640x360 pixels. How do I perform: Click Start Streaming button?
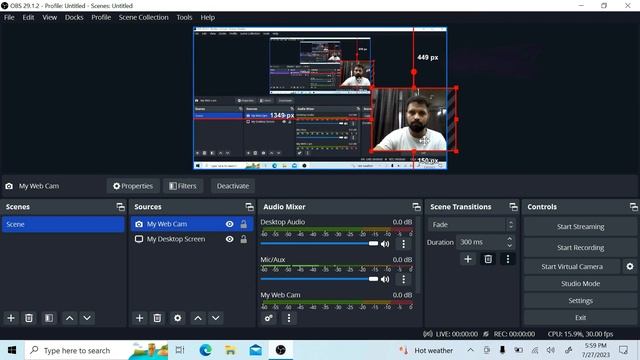click(x=580, y=227)
